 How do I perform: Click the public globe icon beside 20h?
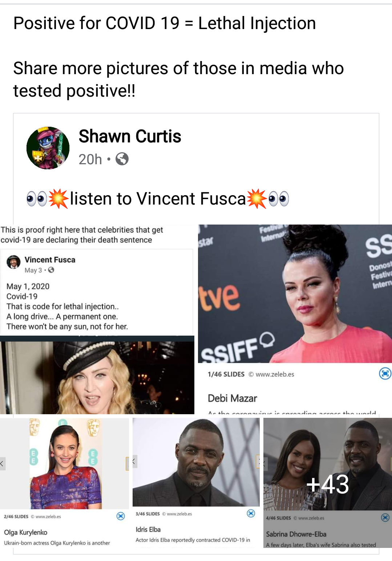coord(122,159)
